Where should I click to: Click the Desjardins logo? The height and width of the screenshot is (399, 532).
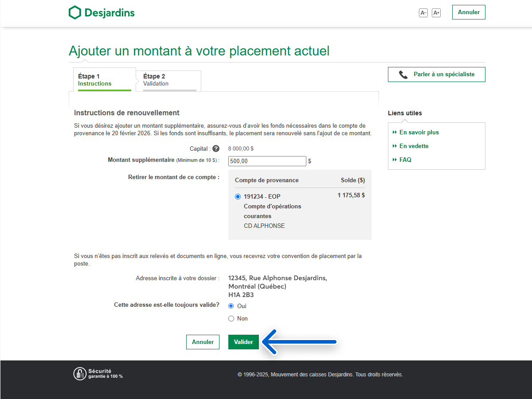(x=102, y=12)
